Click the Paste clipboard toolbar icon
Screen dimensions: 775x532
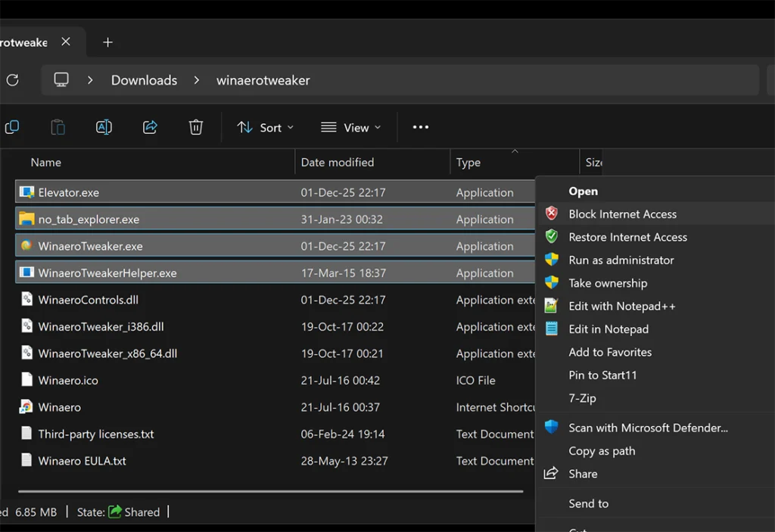[58, 127]
